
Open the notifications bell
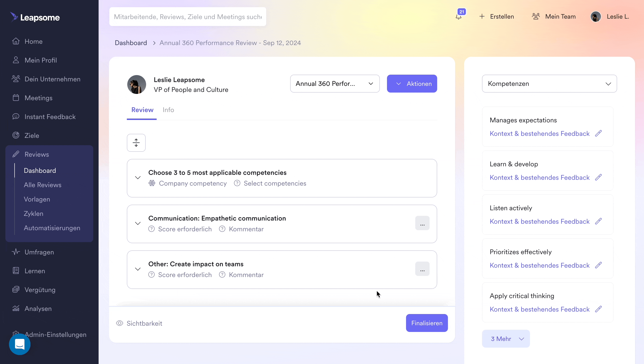pos(458,17)
